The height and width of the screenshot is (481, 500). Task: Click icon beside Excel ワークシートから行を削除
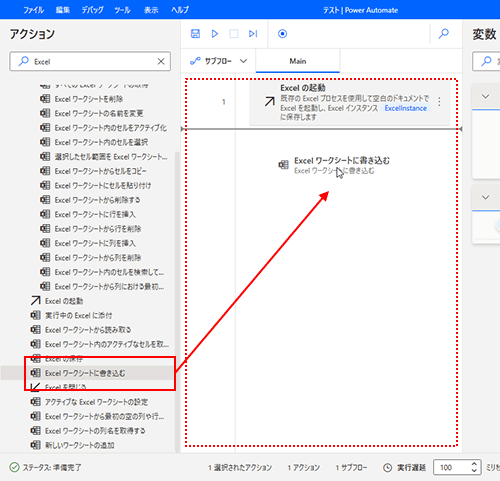click(45, 228)
